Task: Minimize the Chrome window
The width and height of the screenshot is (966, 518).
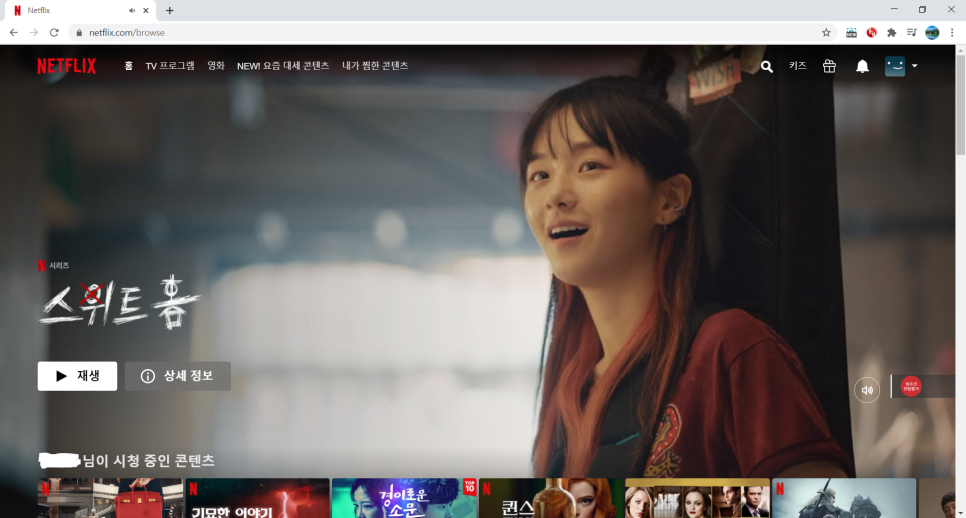Action: click(x=894, y=9)
